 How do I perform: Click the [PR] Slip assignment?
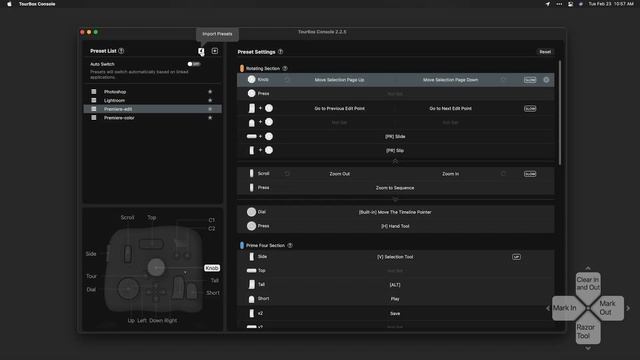pyautogui.click(x=395, y=151)
